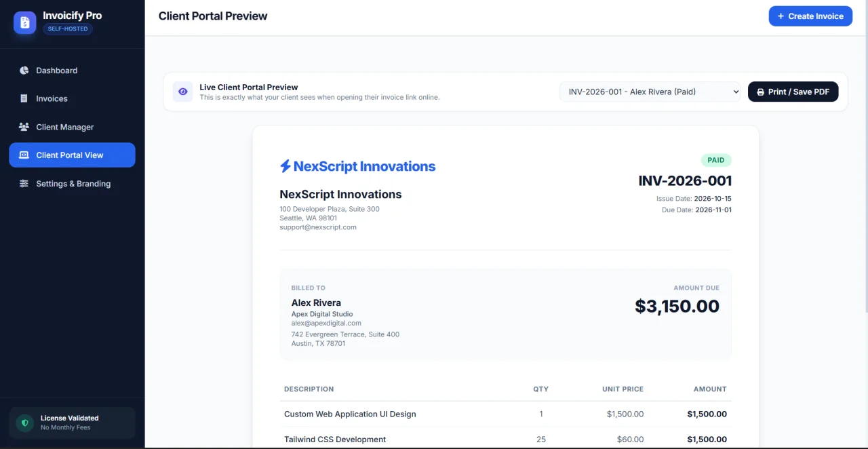868x449 pixels.
Task: Click the amount due $3,150.00
Action: [x=677, y=306]
